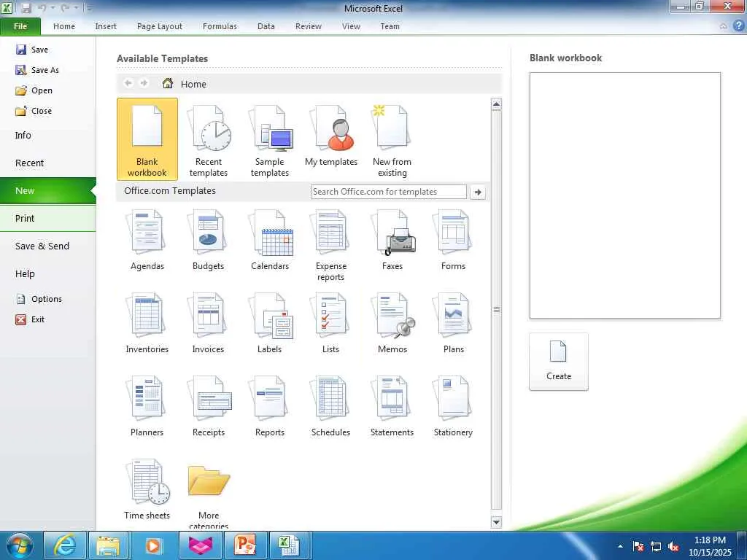The image size is (747, 560).
Task: Click the Excel Help question mark icon
Action: click(x=738, y=26)
